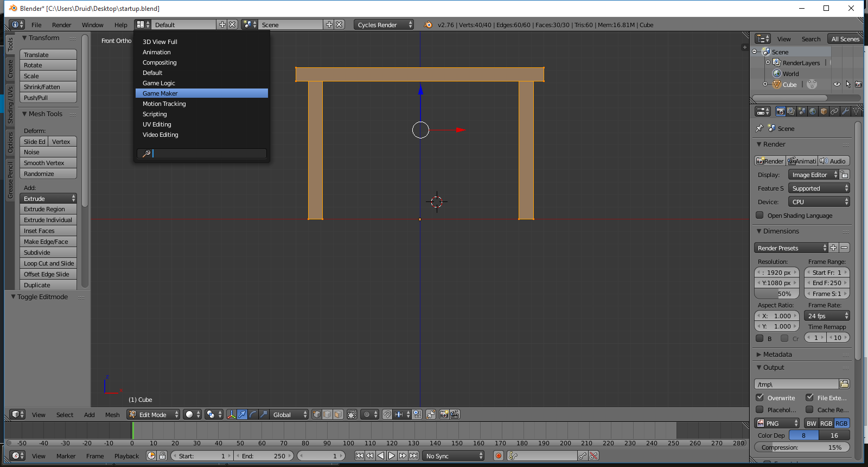The width and height of the screenshot is (868, 467).
Task: Click the Loop Cut and Slide button
Action: (x=48, y=263)
